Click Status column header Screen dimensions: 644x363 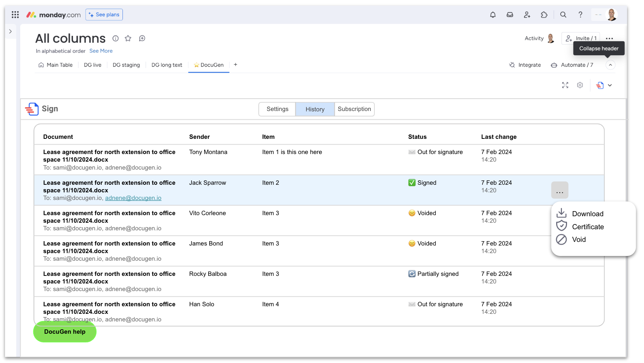coord(417,137)
